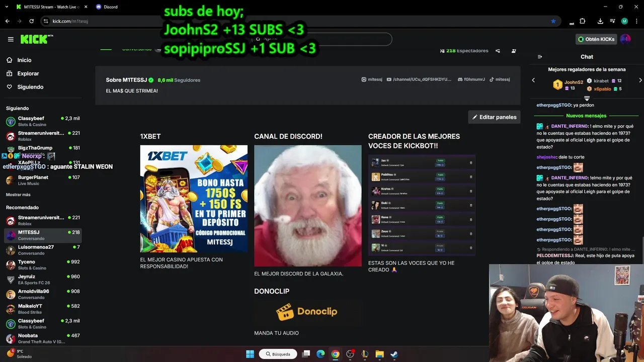Click the Nuevos mensajes divider label
Image resolution: width=644 pixels, height=362 pixels.
tap(586, 116)
